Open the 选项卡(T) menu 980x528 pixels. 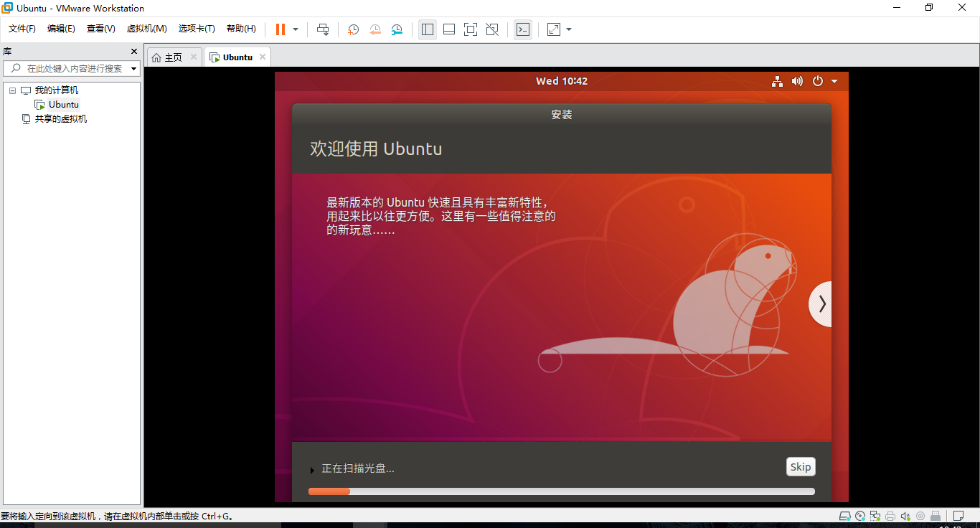coord(197,29)
